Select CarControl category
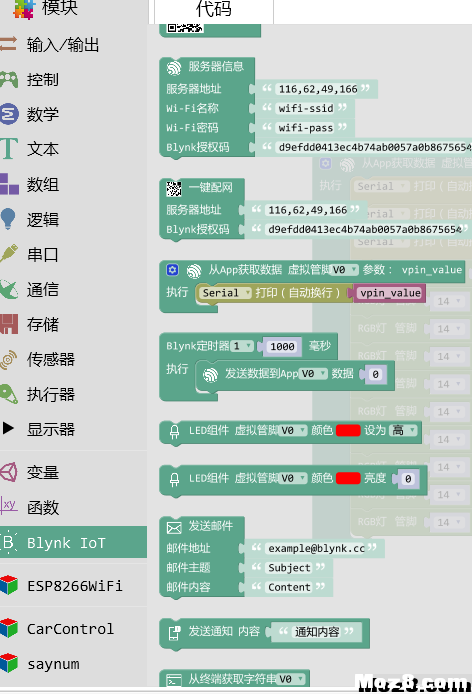 (x=74, y=628)
